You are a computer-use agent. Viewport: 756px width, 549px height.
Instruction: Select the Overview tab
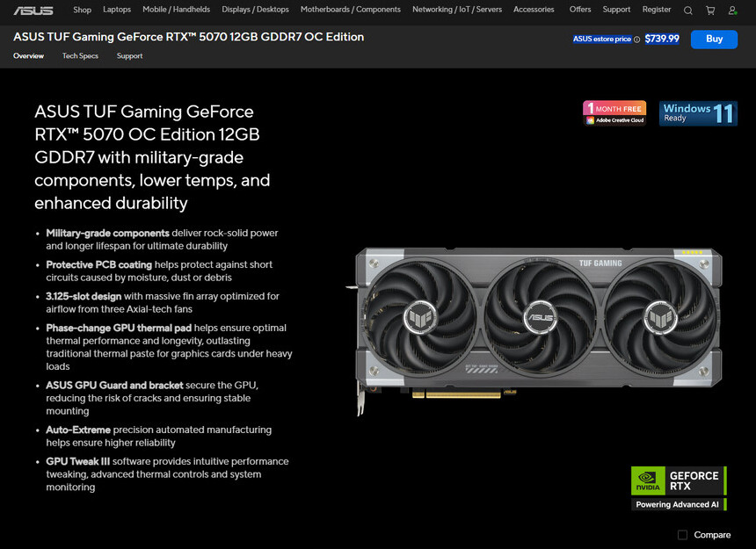click(28, 56)
